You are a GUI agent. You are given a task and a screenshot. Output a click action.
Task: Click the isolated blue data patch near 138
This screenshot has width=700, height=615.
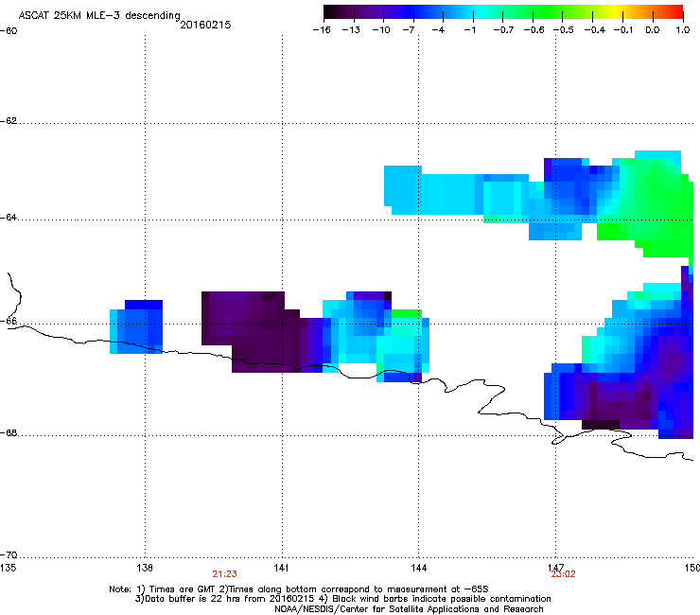point(136,327)
